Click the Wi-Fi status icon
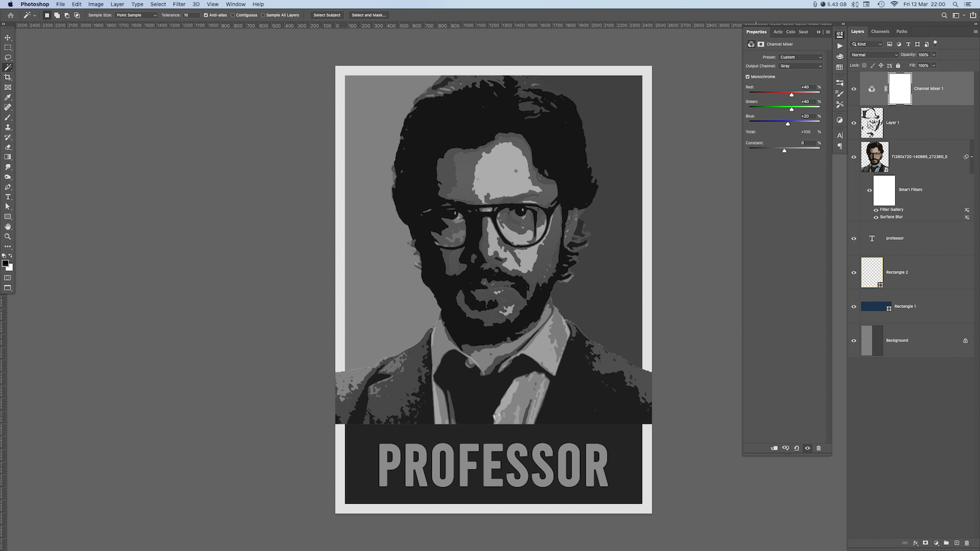This screenshot has height=551, width=980. (x=894, y=4)
